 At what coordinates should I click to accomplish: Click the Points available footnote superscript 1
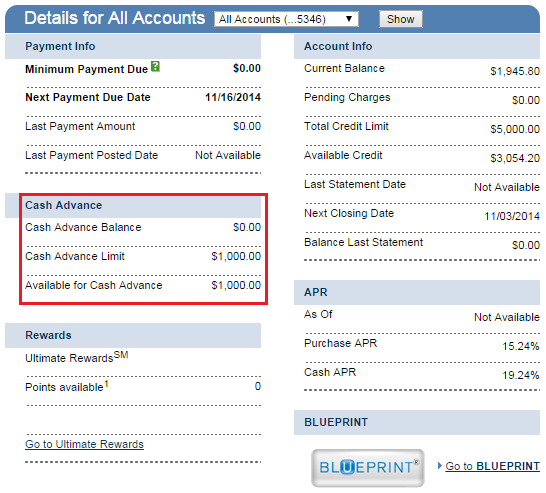(107, 384)
